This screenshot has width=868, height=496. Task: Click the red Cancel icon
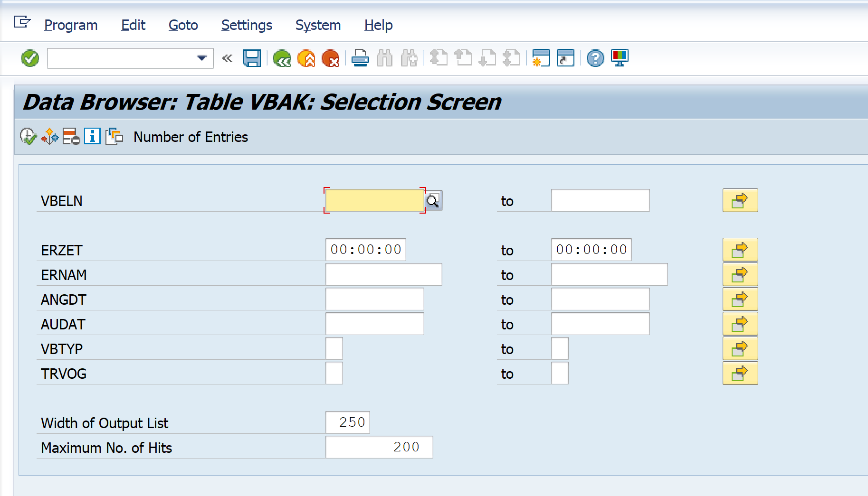[x=330, y=58]
